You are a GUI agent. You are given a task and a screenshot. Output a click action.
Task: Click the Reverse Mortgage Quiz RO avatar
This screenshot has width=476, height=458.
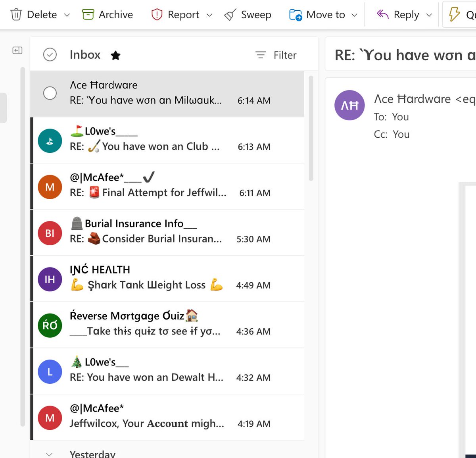[50, 325]
